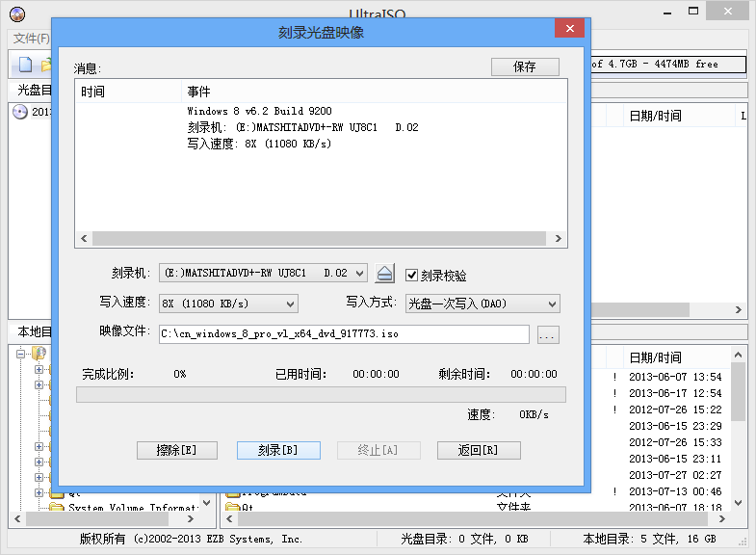Toggle the 刻录校验 checkbox
Image resolution: width=756 pixels, height=555 pixels.
411,275
